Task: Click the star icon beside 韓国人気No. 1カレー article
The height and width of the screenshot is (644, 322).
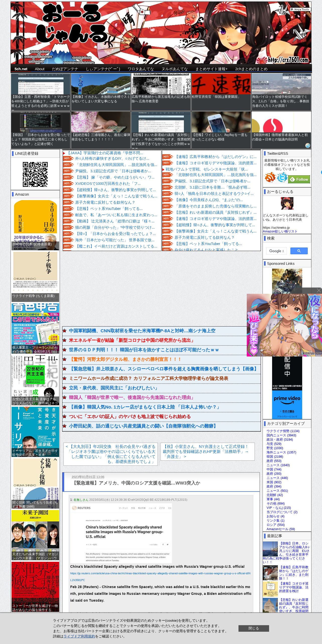Action: tap(64, 407)
